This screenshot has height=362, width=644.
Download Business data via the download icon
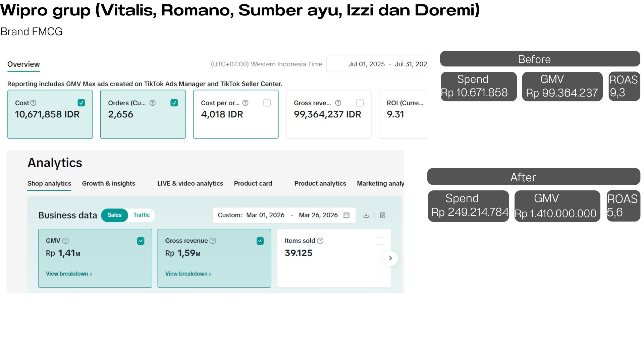pos(366,215)
